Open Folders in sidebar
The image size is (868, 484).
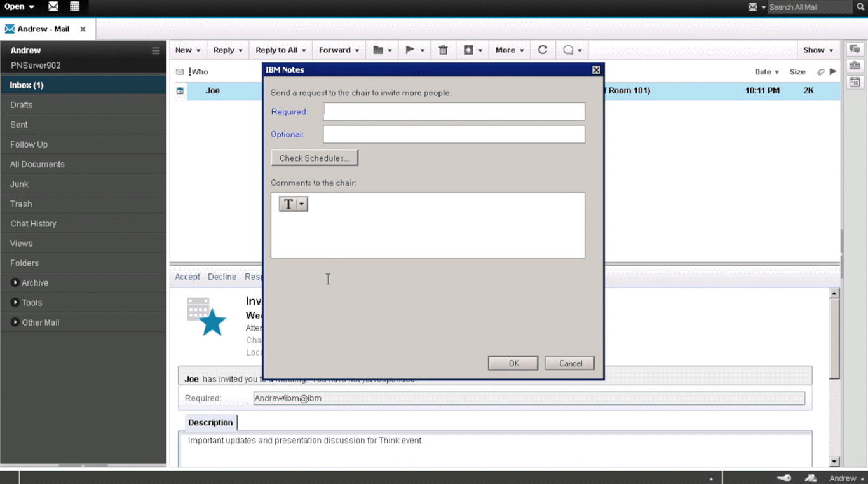pyautogui.click(x=83, y=263)
